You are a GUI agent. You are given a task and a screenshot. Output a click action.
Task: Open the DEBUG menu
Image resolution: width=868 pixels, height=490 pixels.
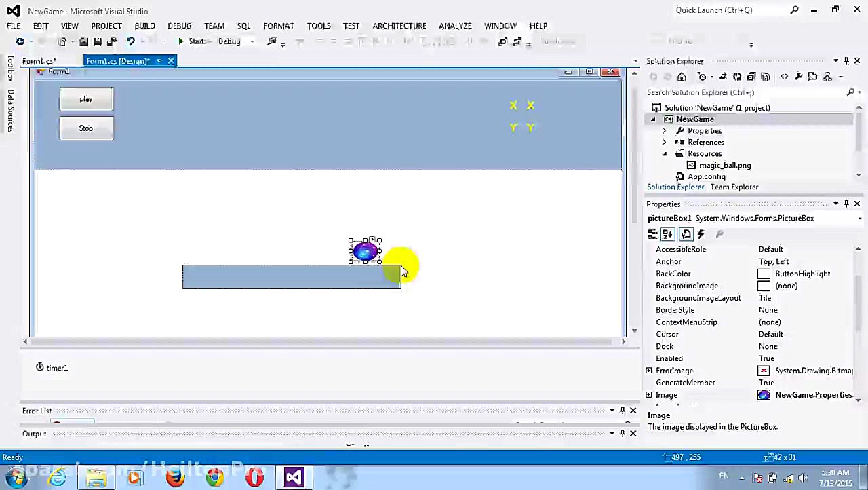point(179,26)
